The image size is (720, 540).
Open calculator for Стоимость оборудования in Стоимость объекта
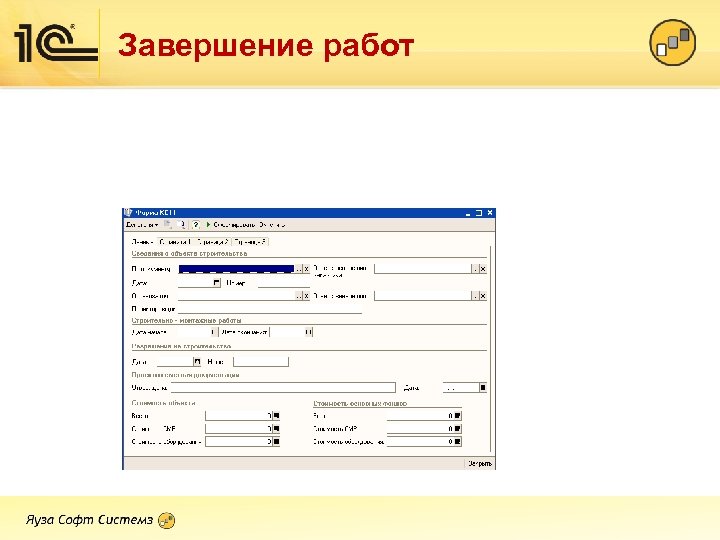[276, 441]
